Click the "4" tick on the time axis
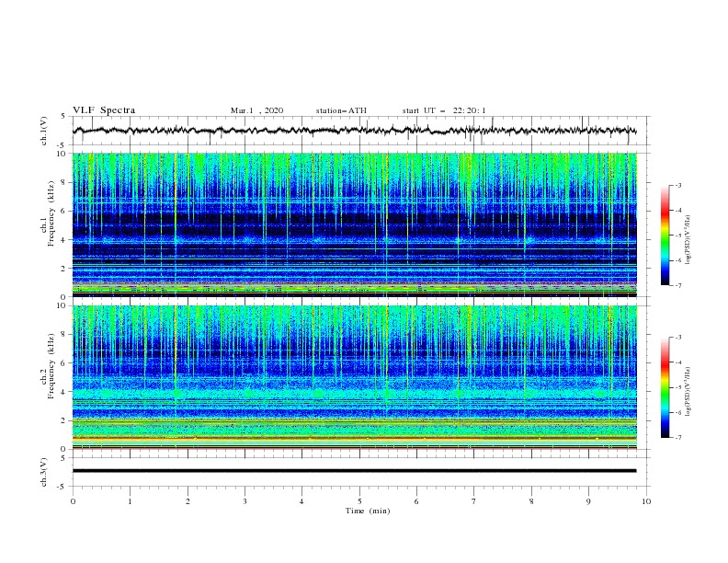The image size is (728, 563). pyautogui.click(x=301, y=501)
